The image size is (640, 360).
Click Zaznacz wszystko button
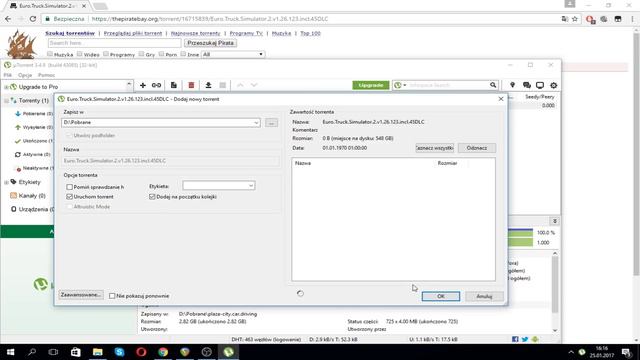[x=435, y=148]
